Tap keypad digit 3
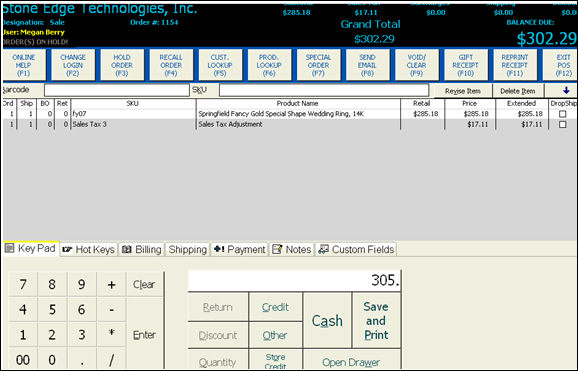Screen dimensions: 578x371 click(81, 334)
